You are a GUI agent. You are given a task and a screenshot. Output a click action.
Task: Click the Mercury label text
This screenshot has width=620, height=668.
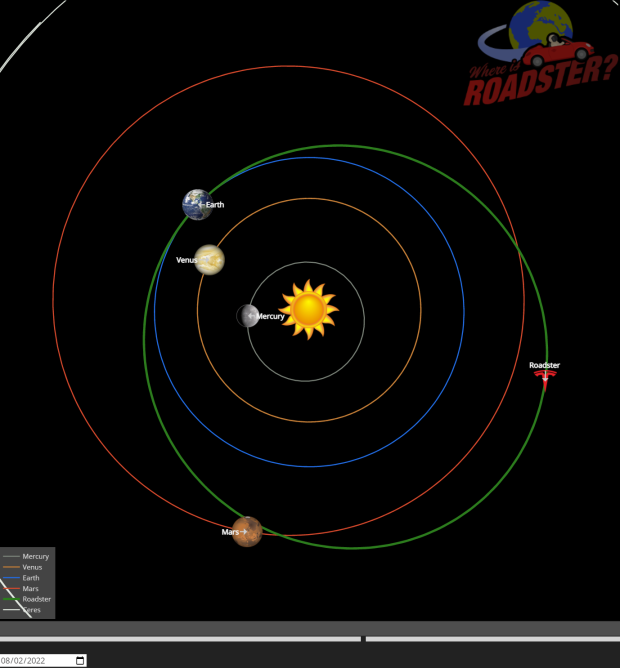pyautogui.click(x=270, y=316)
